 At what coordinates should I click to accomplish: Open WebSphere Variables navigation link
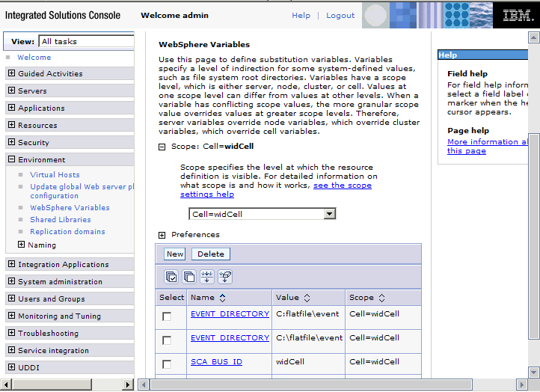[x=70, y=207]
